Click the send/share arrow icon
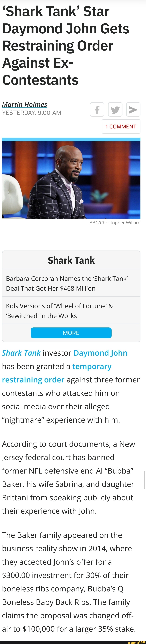The image size is (146, 644). 133,110
